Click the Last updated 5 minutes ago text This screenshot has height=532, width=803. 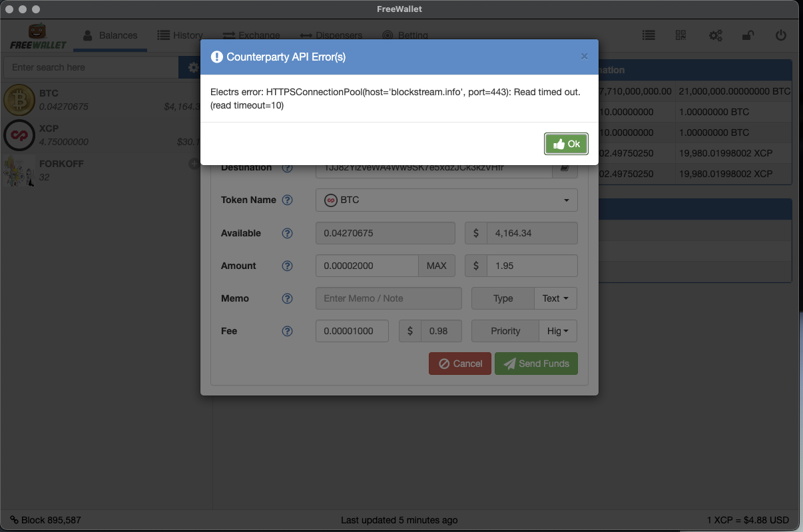[399, 520]
